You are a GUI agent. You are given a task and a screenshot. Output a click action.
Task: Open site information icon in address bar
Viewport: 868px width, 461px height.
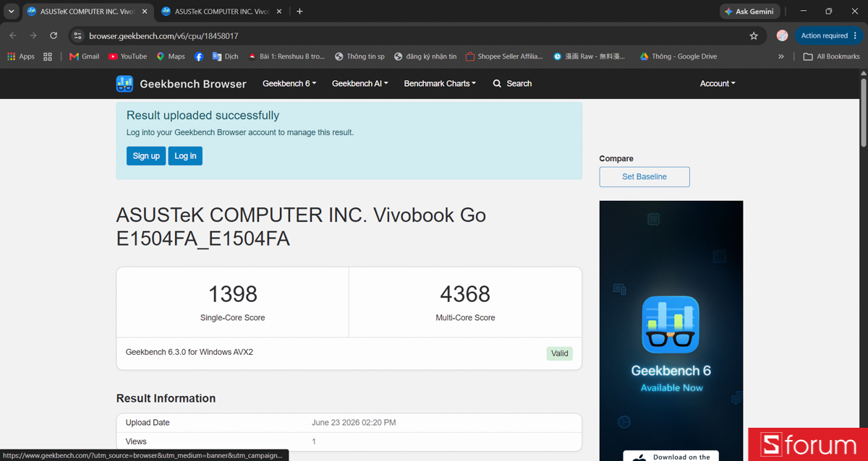point(78,35)
